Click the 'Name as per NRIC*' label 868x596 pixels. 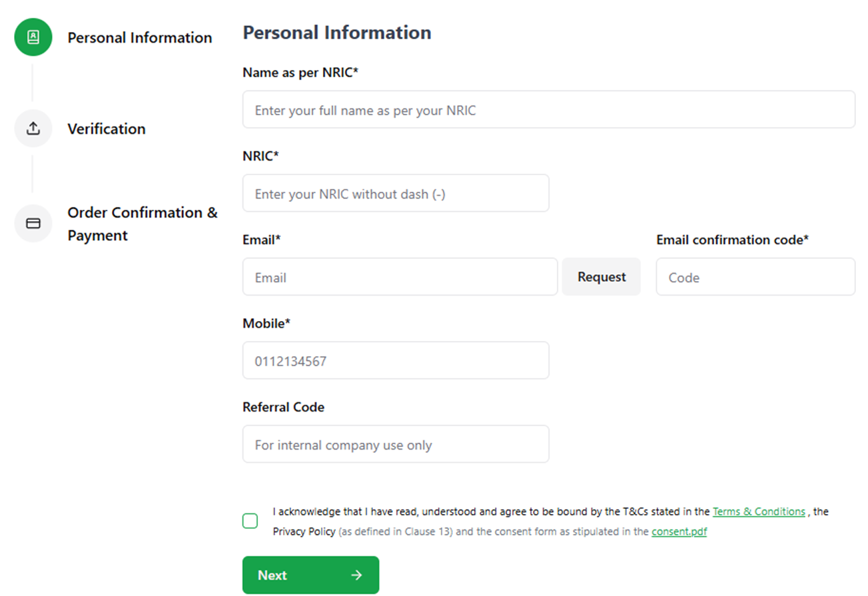tap(300, 73)
